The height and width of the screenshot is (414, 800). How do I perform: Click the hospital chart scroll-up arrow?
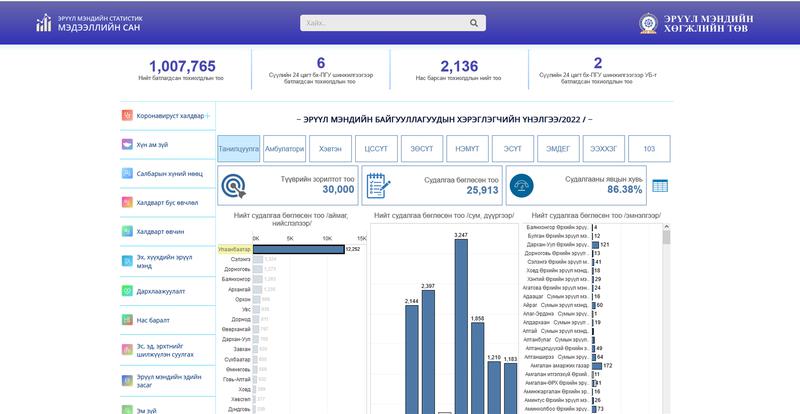pos(666,227)
